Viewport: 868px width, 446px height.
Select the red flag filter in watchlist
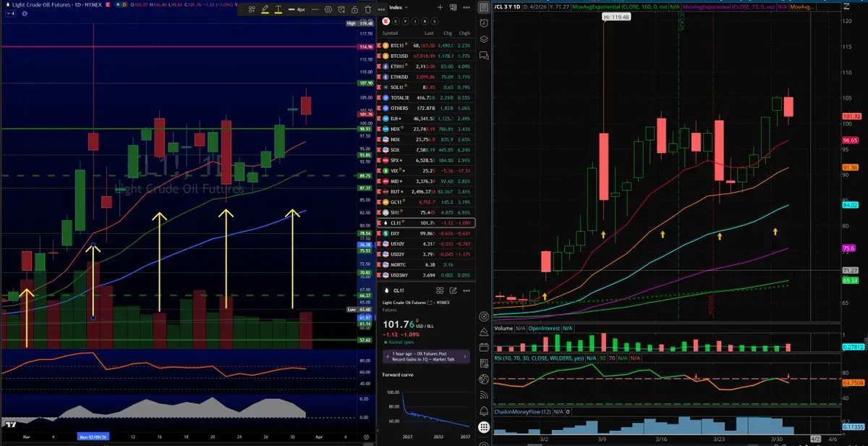pyautogui.click(x=386, y=21)
